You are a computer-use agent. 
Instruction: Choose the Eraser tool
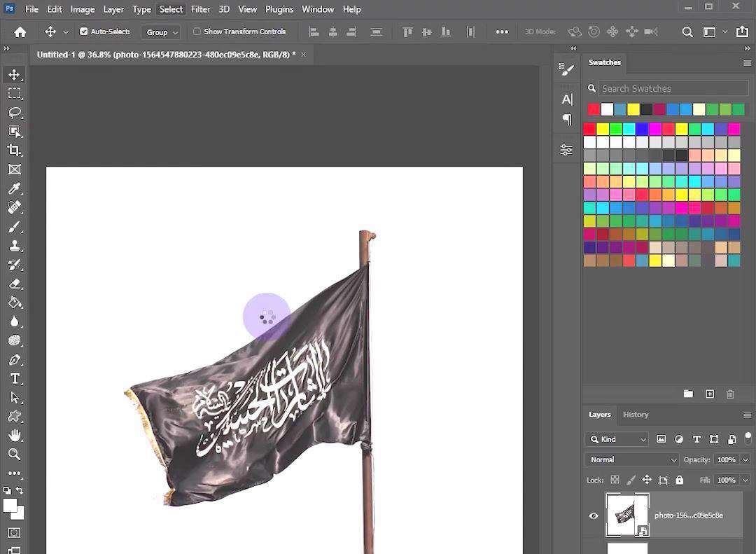coord(14,284)
